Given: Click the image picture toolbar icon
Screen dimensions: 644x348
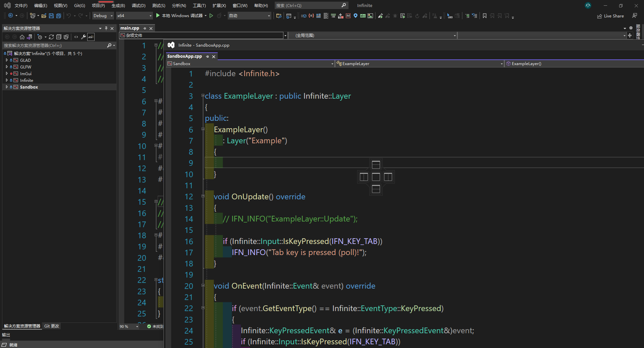Looking at the screenshot, I should tap(370, 16).
